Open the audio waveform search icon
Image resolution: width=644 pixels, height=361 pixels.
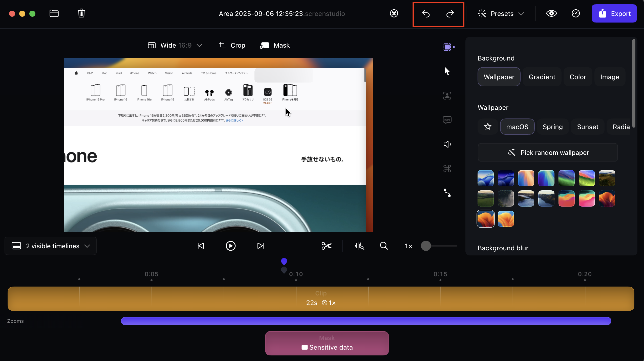(359, 246)
